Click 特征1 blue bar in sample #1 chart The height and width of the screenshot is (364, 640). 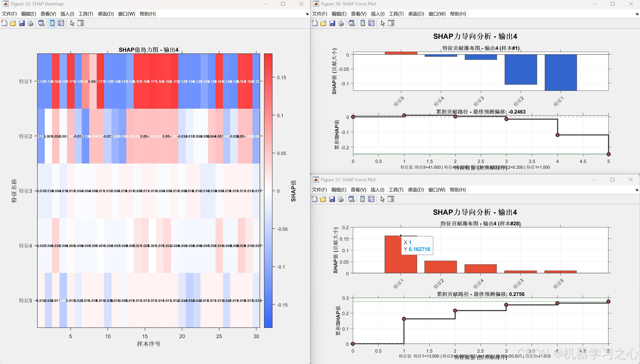tap(561, 72)
